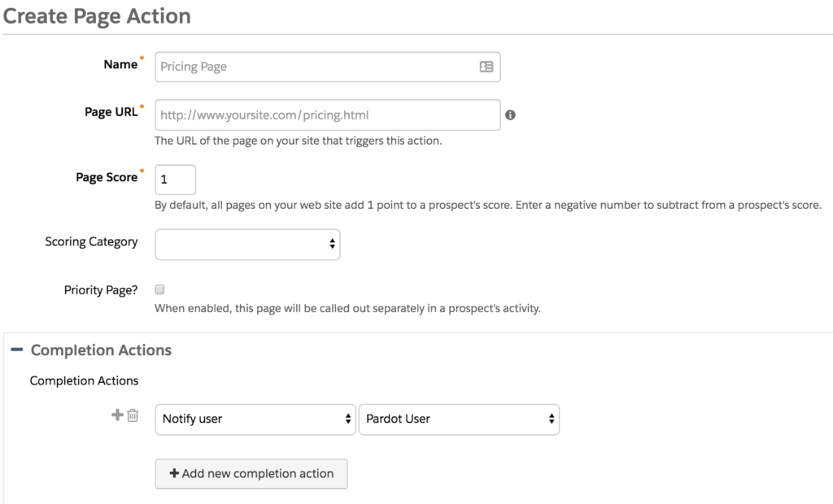Open the Pardot User dropdown

coord(459,419)
